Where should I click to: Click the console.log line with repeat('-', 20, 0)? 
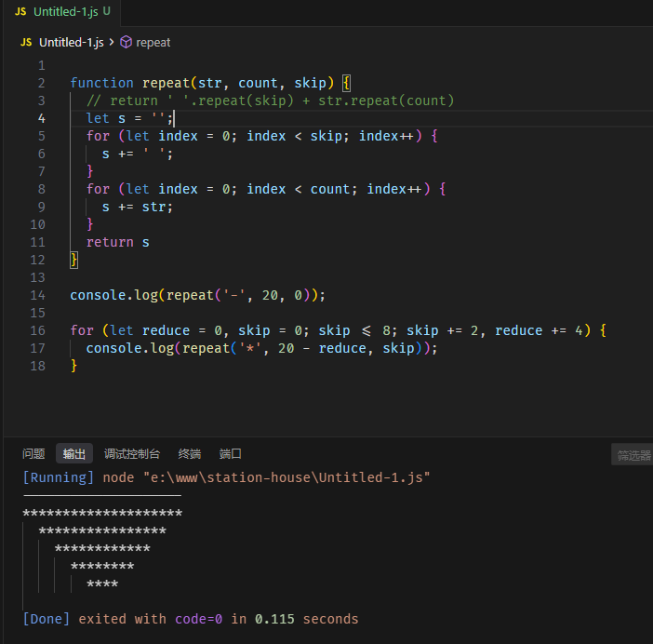(197, 295)
